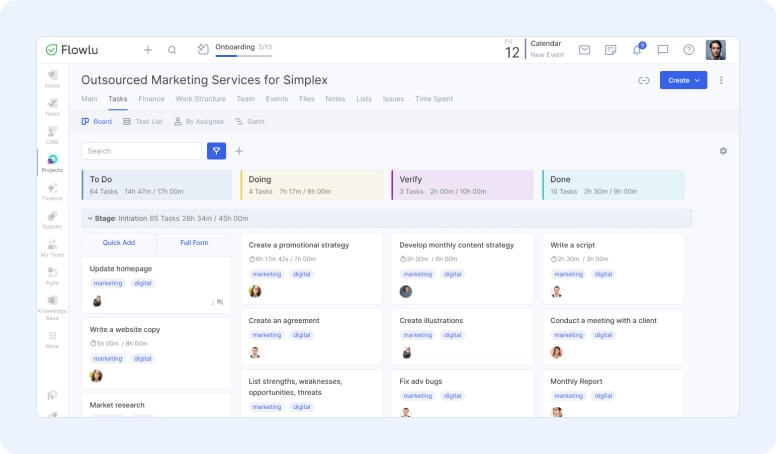Image resolution: width=776 pixels, height=454 pixels.
Task: Switch to By Assignee view
Action: tap(197, 121)
